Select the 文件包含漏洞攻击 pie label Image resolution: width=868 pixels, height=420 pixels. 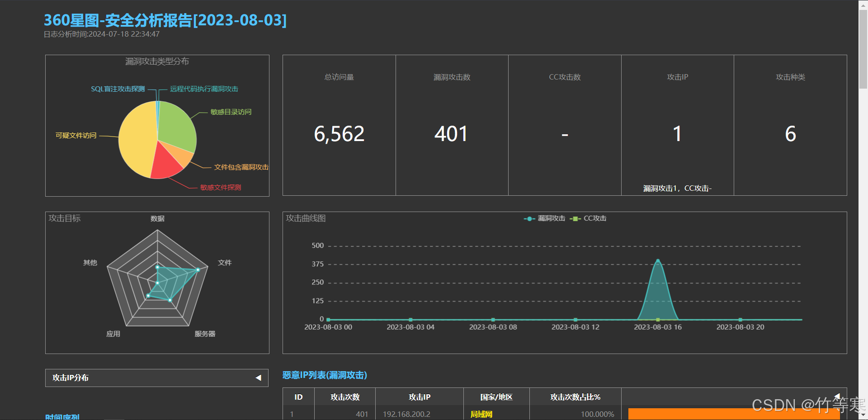tap(241, 167)
